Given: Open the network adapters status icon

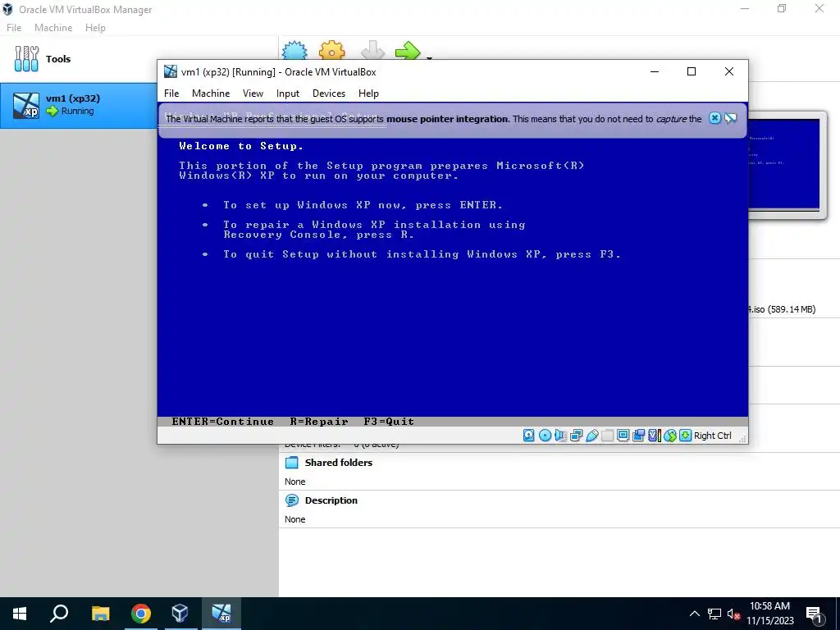Looking at the screenshot, I should tap(577, 436).
